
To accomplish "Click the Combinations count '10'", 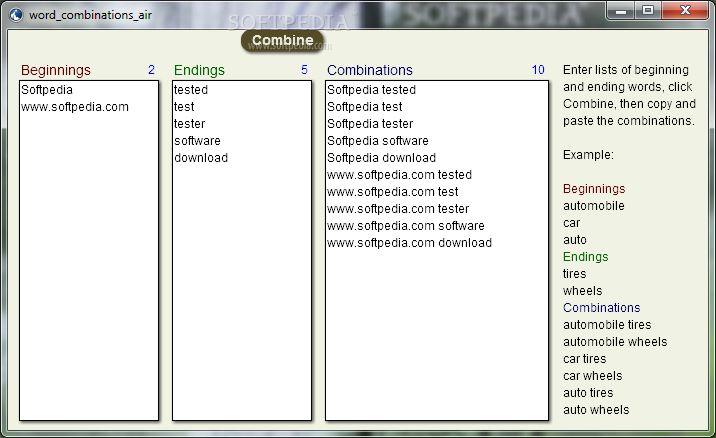I will tap(538, 70).
